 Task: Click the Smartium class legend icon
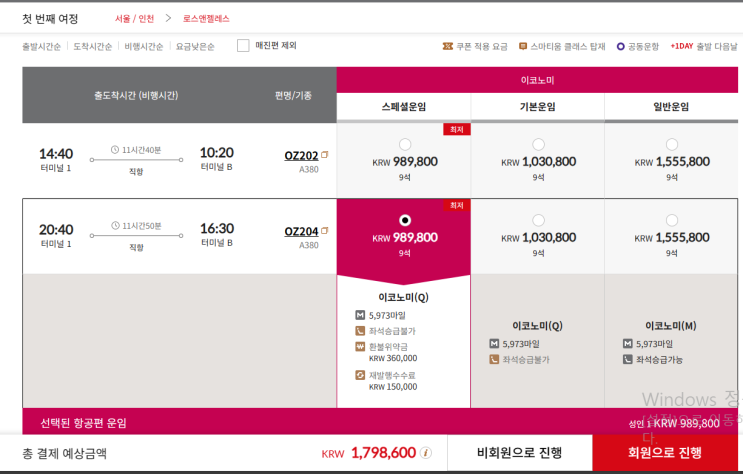[x=523, y=46]
